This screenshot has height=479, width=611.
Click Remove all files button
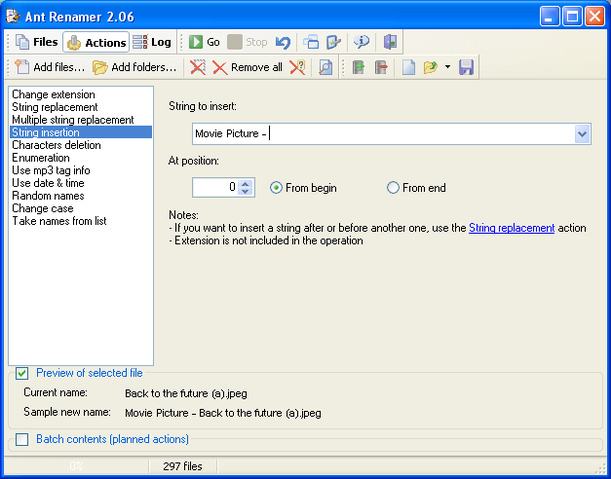point(247,67)
